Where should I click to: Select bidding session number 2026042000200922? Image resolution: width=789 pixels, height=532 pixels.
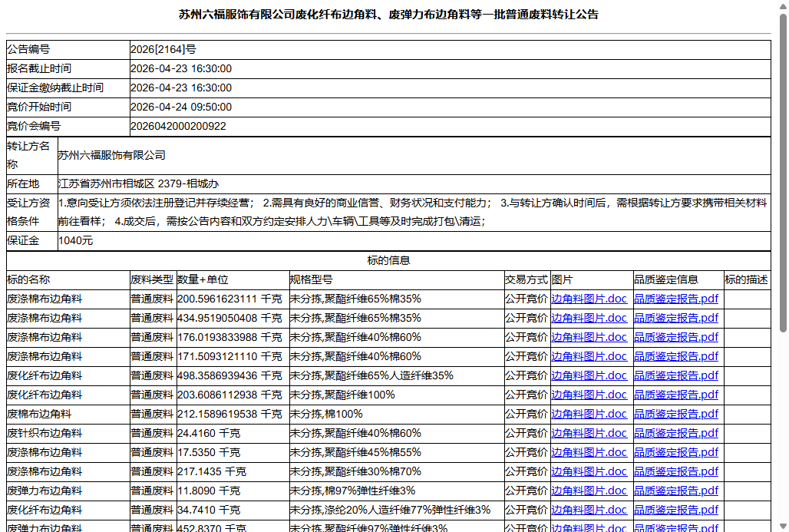coord(178,127)
